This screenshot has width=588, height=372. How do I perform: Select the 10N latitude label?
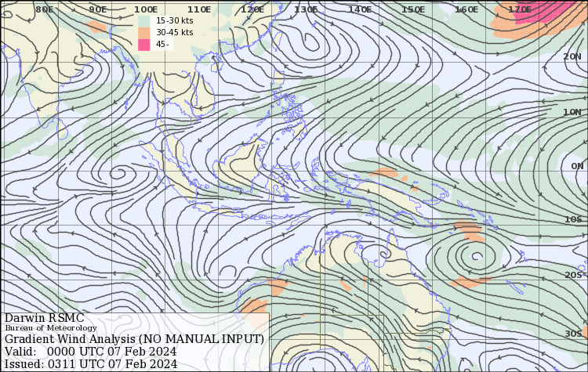point(572,112)
